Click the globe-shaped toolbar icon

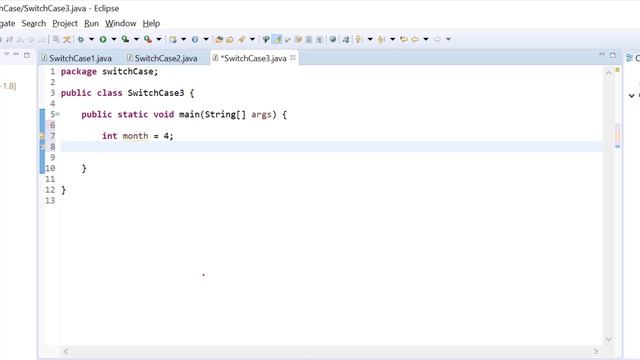[x=333, y=39]
